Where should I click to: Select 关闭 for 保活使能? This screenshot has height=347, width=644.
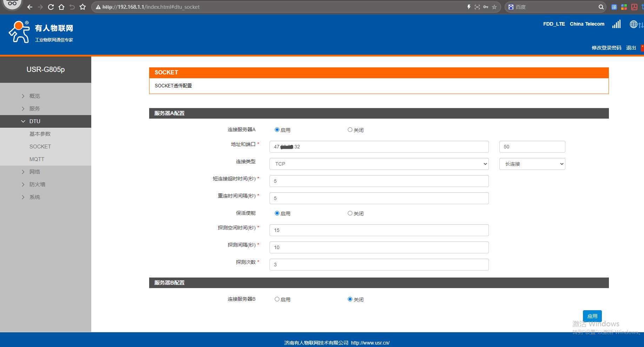point(350,213)
